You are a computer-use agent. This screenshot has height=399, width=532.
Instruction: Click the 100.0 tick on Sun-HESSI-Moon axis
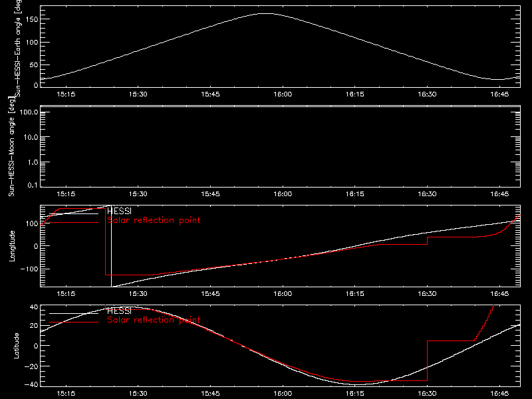[29, 112]
